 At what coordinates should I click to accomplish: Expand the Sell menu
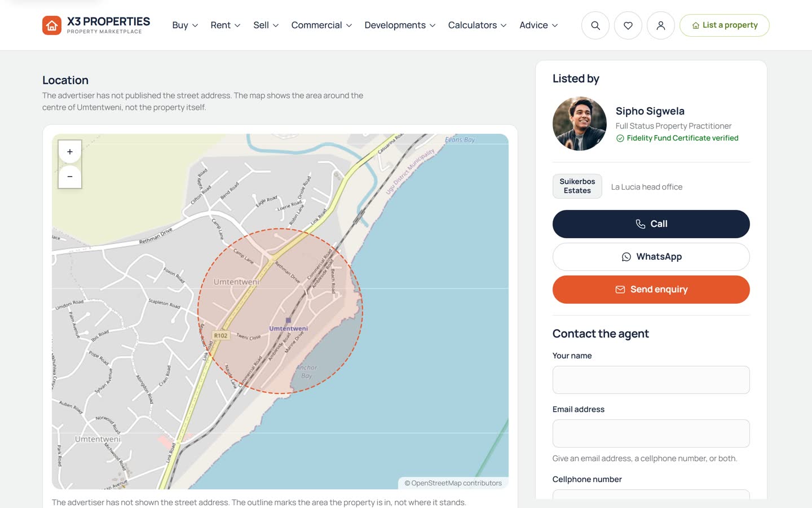[266, 25]
